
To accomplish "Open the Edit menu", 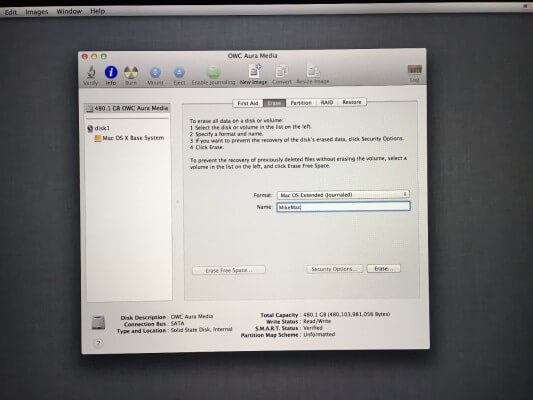I will tap(10, 12).
